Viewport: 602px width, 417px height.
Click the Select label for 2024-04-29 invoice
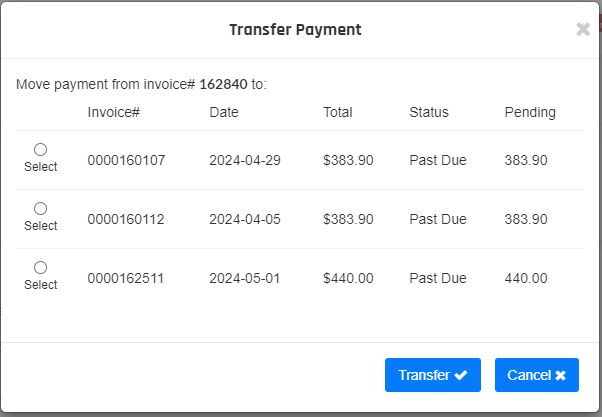[41, 167]
